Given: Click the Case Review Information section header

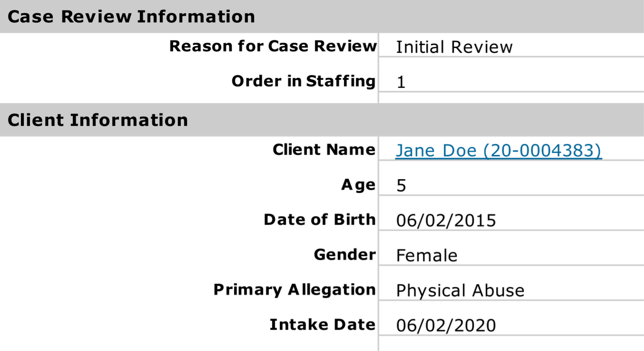Looking at the screenshot, I should 131,17.
